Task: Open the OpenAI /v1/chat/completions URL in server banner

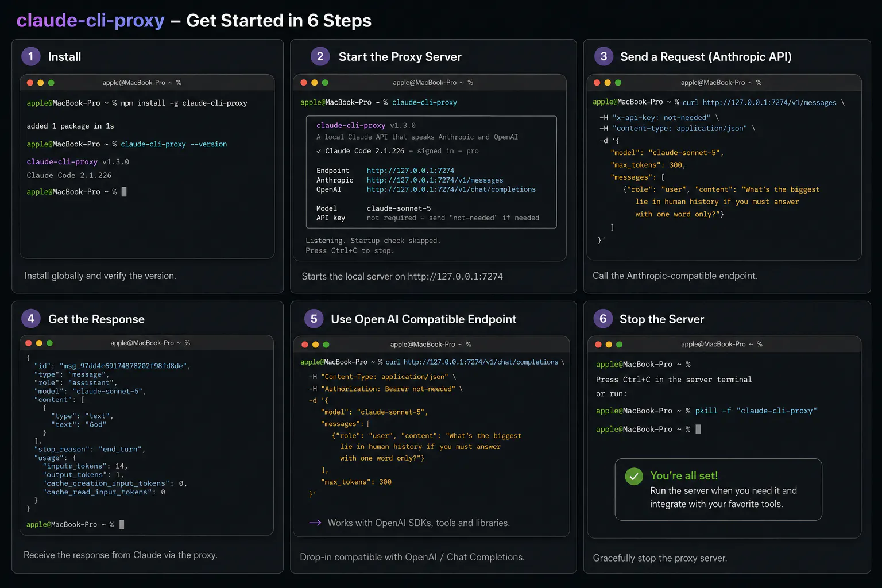Action: point(451,189)
